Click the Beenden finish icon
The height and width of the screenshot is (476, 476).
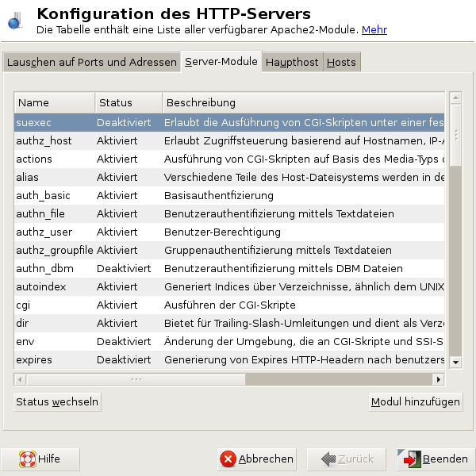tap(411, 459)
